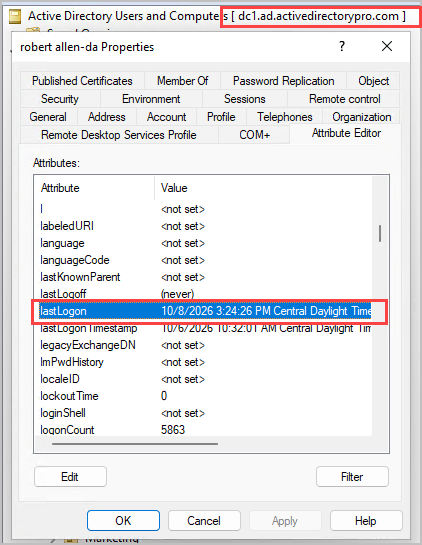Click the lastLogoff value (never)

click(177, 294)
